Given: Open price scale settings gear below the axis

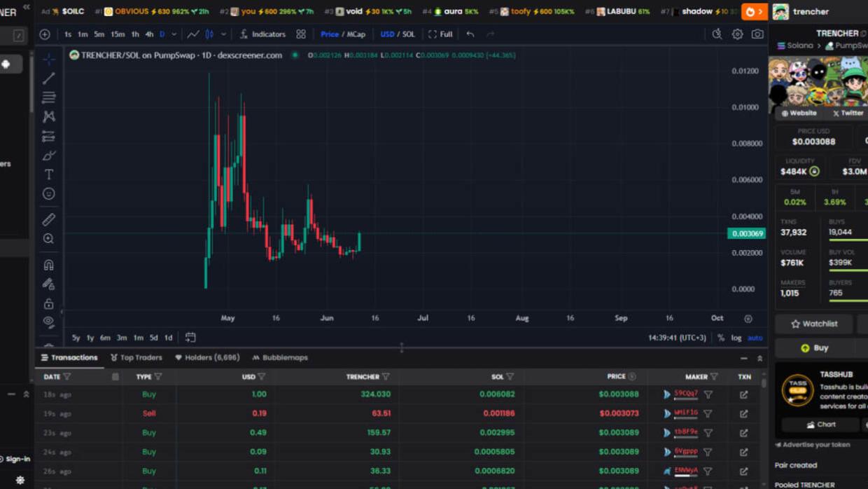Looking at the screenshot, I should click(x=748, y=319).
